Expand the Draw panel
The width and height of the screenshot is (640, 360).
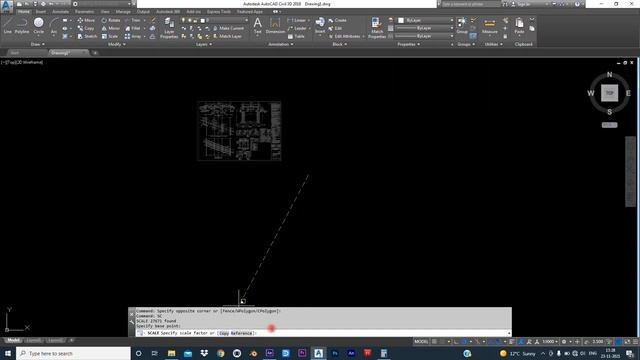pyautogui.click(x=38, y=44)
